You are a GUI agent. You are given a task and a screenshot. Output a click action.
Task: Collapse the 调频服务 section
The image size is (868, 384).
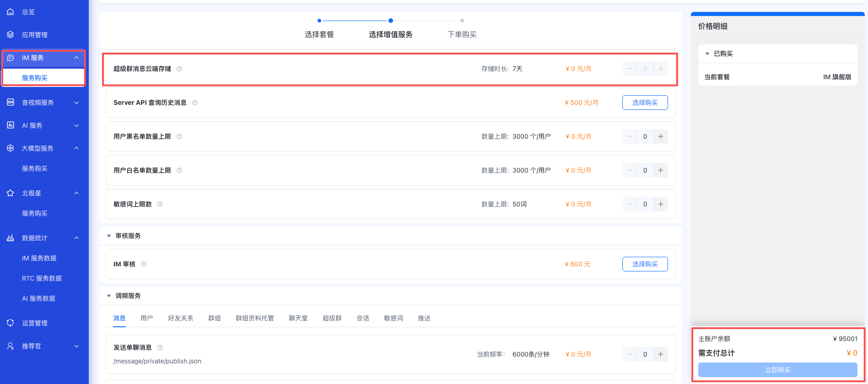point(109,296)
